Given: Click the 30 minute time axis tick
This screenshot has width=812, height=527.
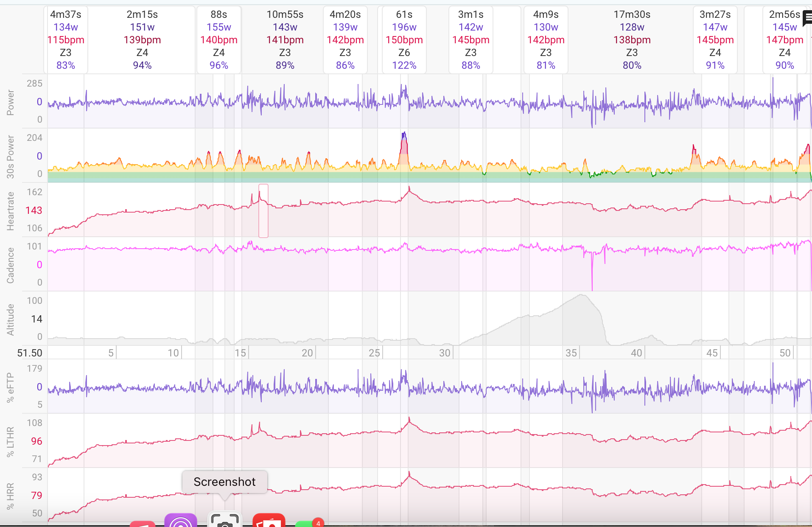Looking at the screenshot, I should 445,353.
